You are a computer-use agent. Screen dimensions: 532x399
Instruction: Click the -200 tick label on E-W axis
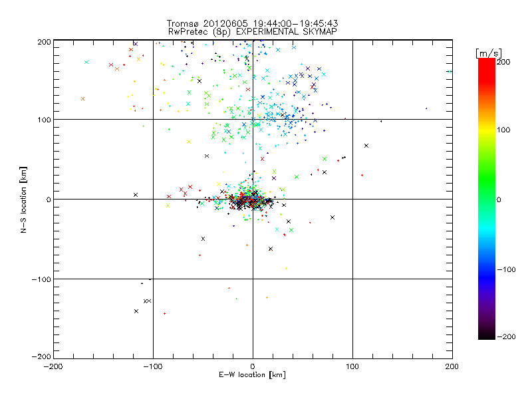(53, 367)
